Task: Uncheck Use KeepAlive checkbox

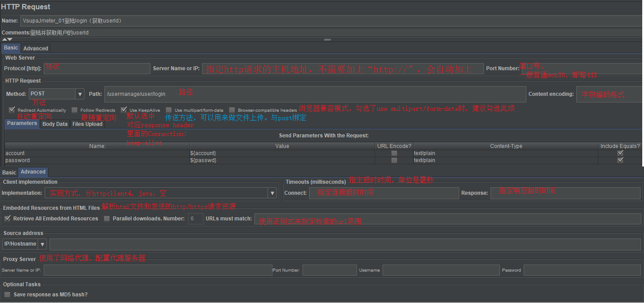Action: [124, 110]
